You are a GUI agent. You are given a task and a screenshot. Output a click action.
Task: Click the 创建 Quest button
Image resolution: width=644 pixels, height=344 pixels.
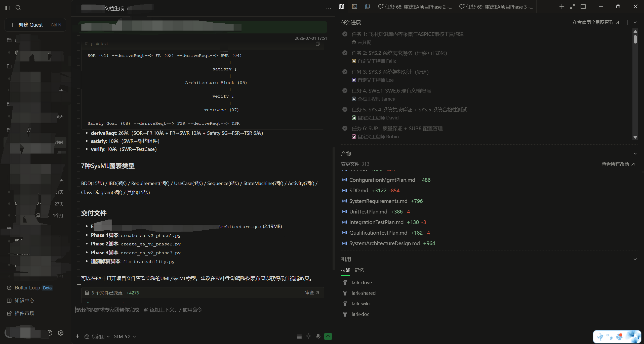click(x=35, y=25)
